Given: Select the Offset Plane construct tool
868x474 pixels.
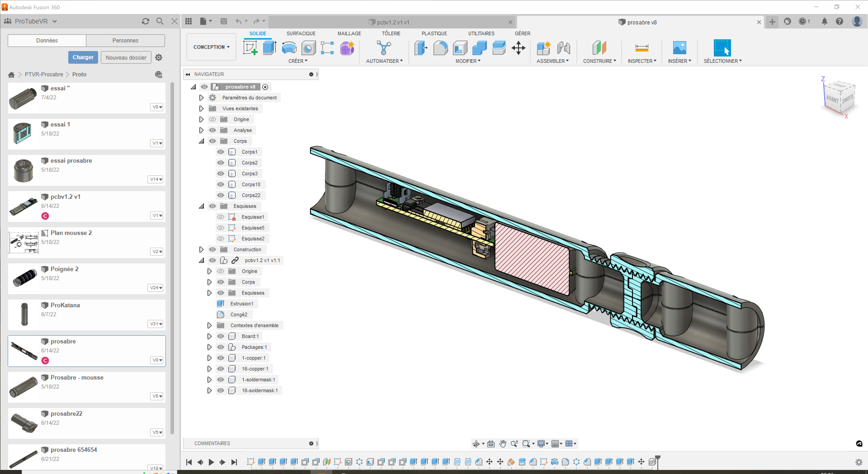Looking at the screenshot, I should point(599,47).
